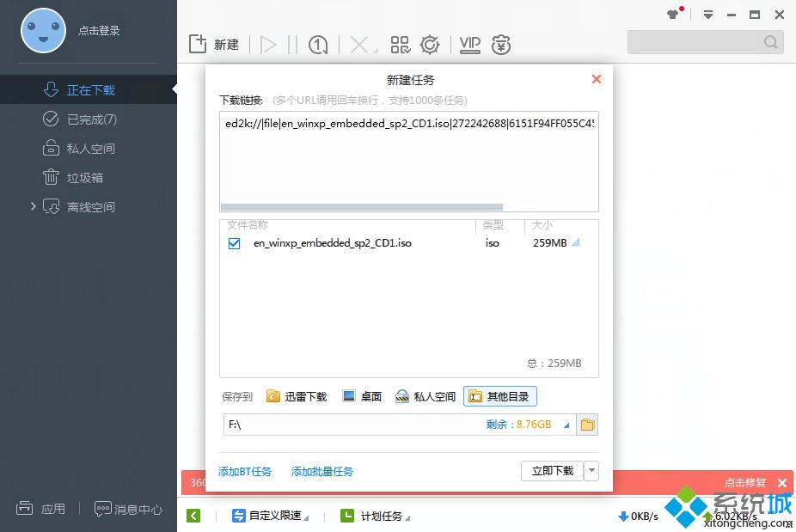This screenshot has height=532, width=796.
Task: Click the search magnifier icon
Action: click(x=770, y=41)
